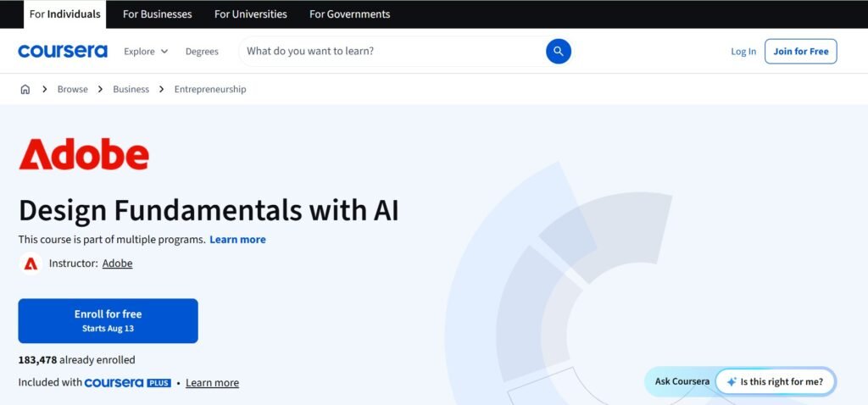Open the Degrees menu item
Screen dimensions: 868x405
click(x=202, y=52)
